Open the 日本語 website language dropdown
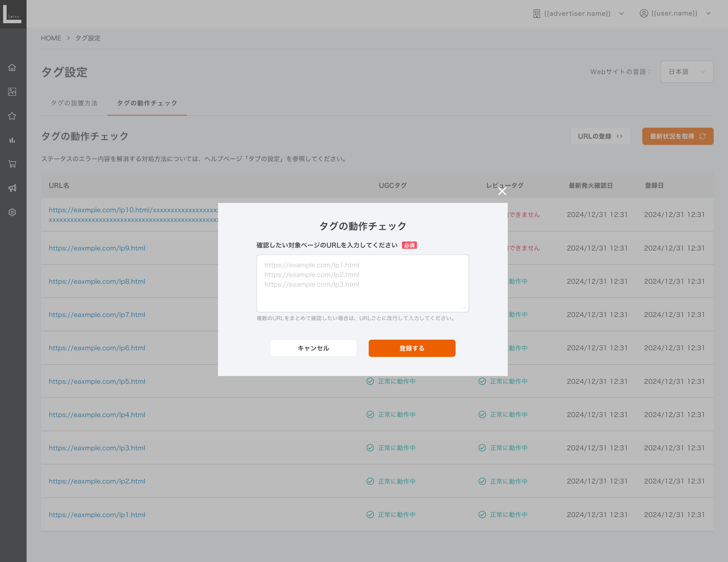Viewport: 728px width, 562px height. pyautogui.click(x=687, y=72)
